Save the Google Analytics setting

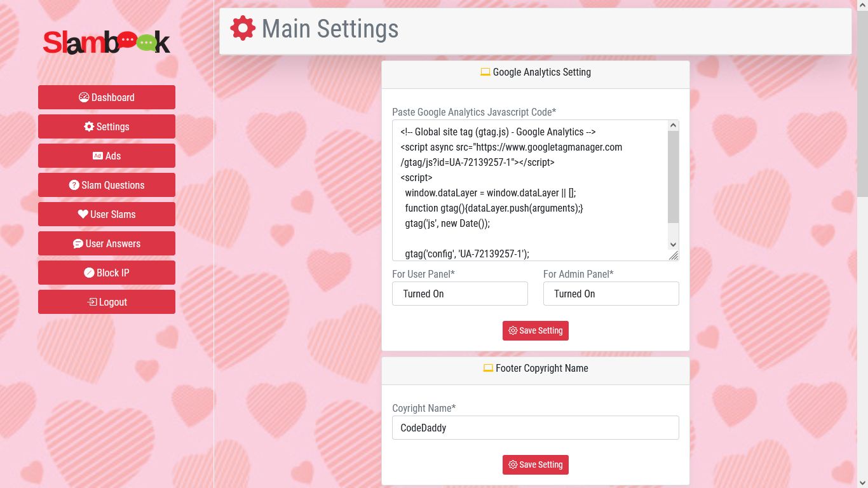536,330
